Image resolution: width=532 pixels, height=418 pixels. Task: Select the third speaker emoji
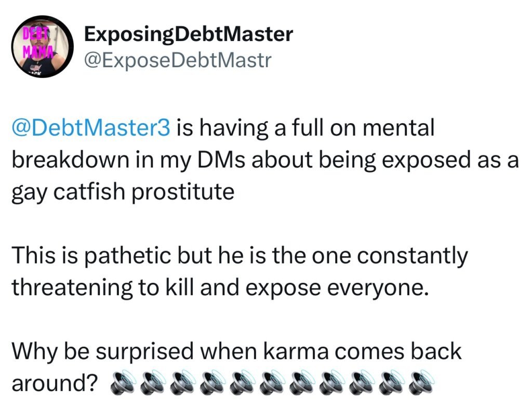pyautogui.click(x=180, y=383)
